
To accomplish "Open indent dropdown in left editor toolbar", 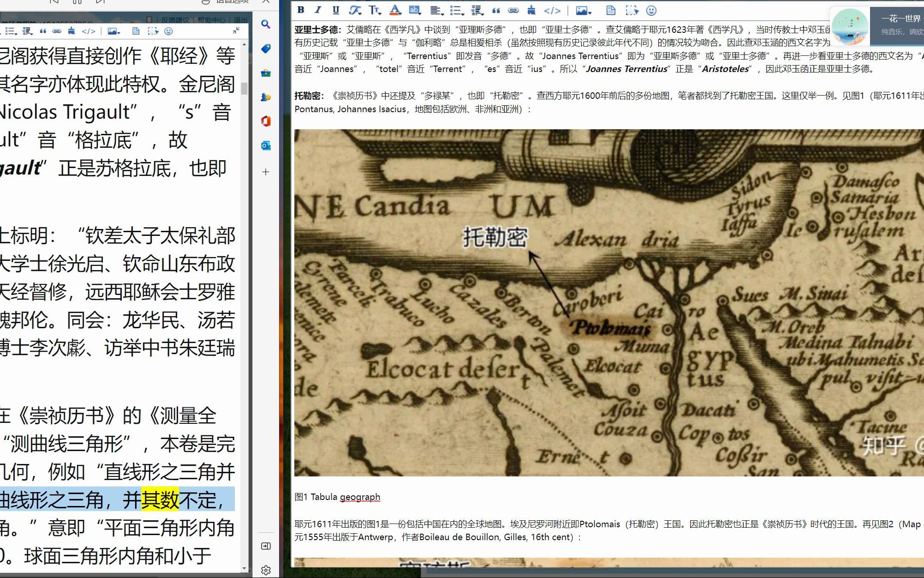I will (28, 31).
